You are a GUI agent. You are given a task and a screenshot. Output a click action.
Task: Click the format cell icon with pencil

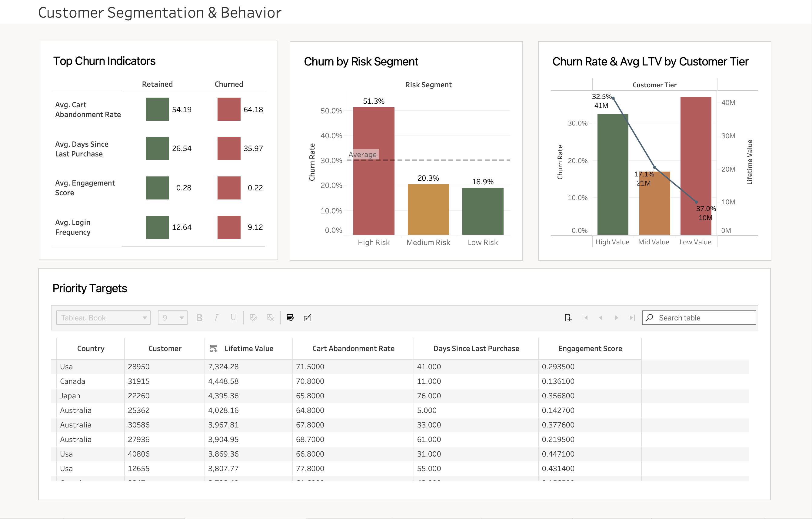point(253,317)
